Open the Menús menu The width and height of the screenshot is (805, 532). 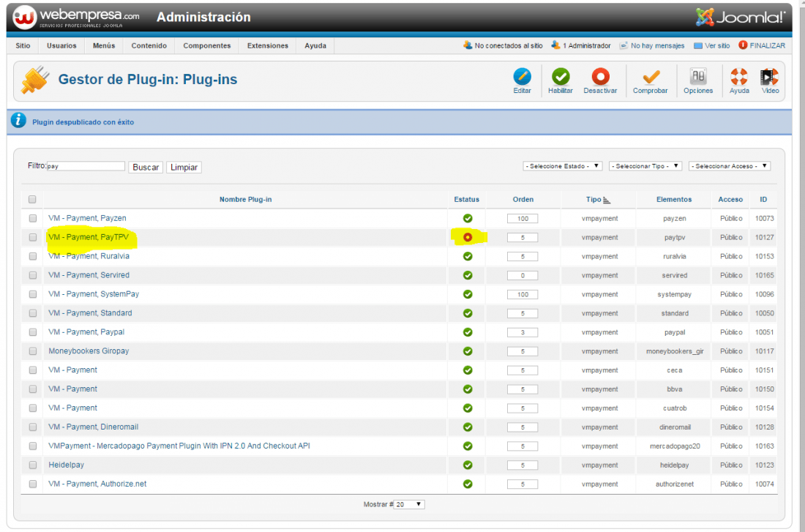pos(104,45)
